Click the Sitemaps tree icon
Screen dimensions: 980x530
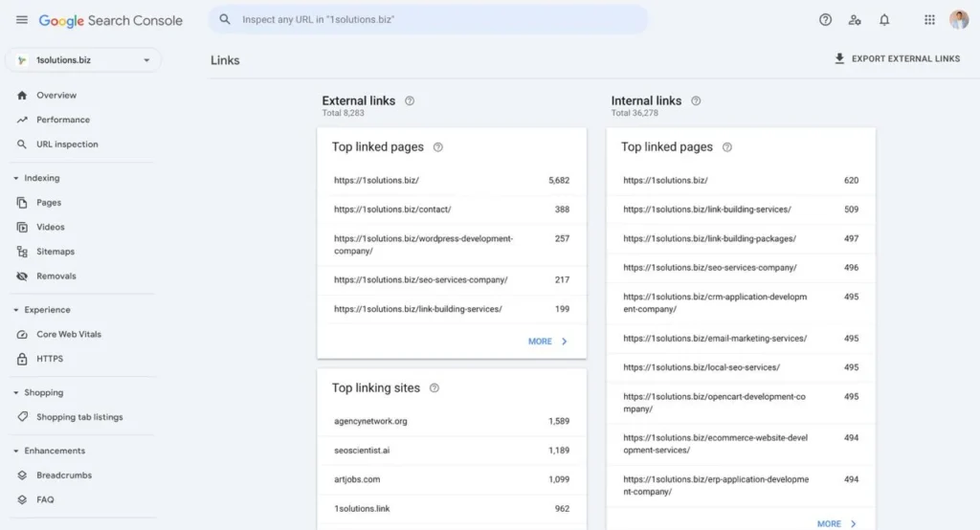click(x=22, y=252)
